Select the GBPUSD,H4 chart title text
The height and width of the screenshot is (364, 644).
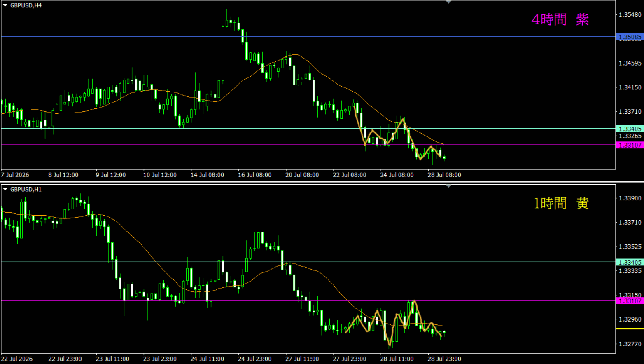[x=26, y=5]
